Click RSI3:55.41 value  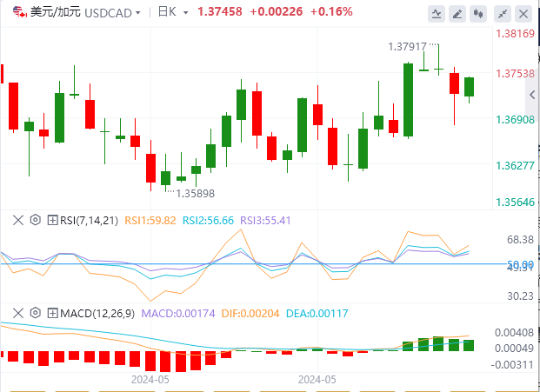click(x=265, y=220)
